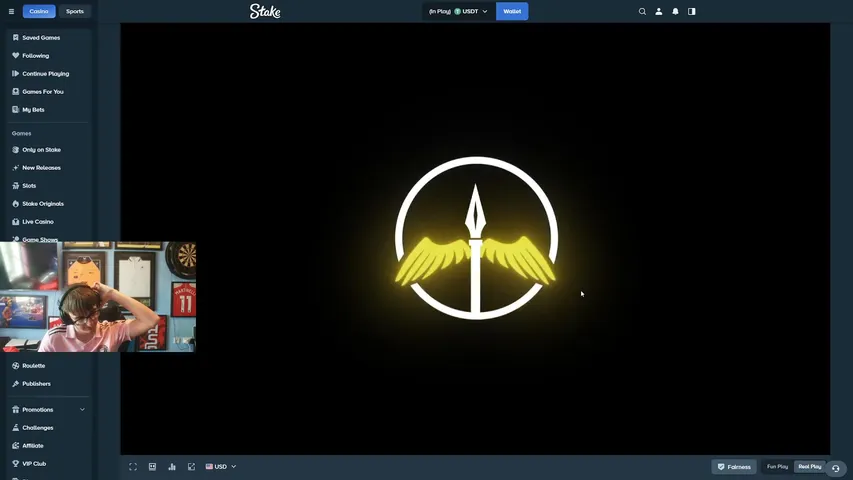Toggle the right side panel icon
This screenshot has width=853, height=480.
click(691, 11)
